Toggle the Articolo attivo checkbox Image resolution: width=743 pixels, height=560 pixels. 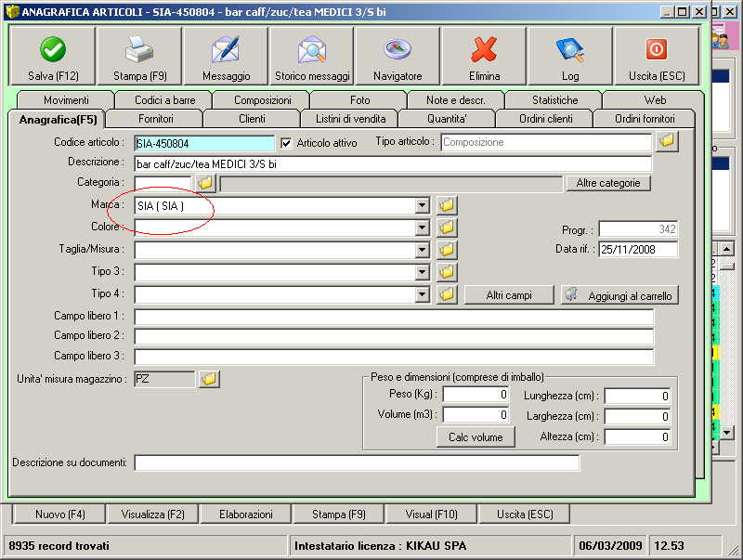click(x=286, y=143)
